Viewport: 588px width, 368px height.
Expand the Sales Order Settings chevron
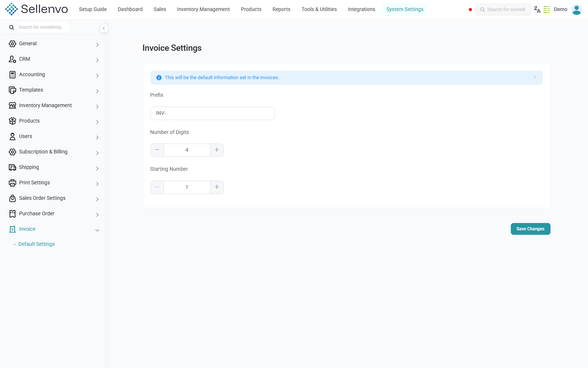point(97,199)
